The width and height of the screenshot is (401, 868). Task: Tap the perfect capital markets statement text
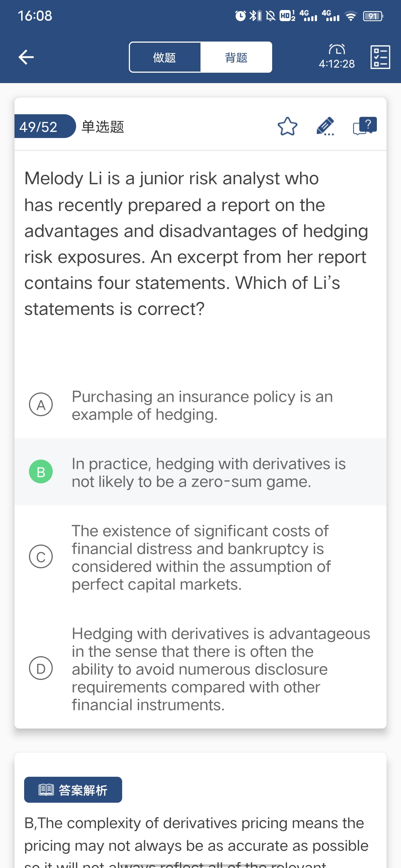point(200,558)
